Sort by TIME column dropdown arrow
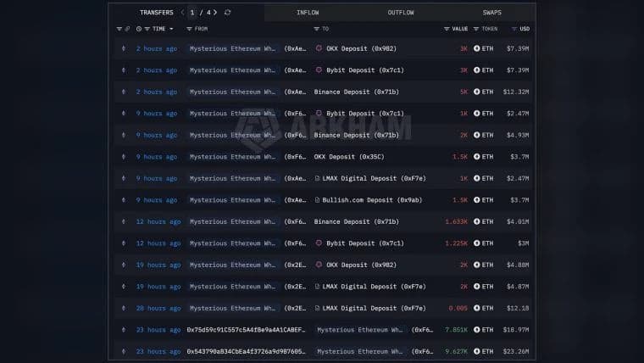Image resolution: width=644 pixels, height=363 pixels. click(171, 29)
